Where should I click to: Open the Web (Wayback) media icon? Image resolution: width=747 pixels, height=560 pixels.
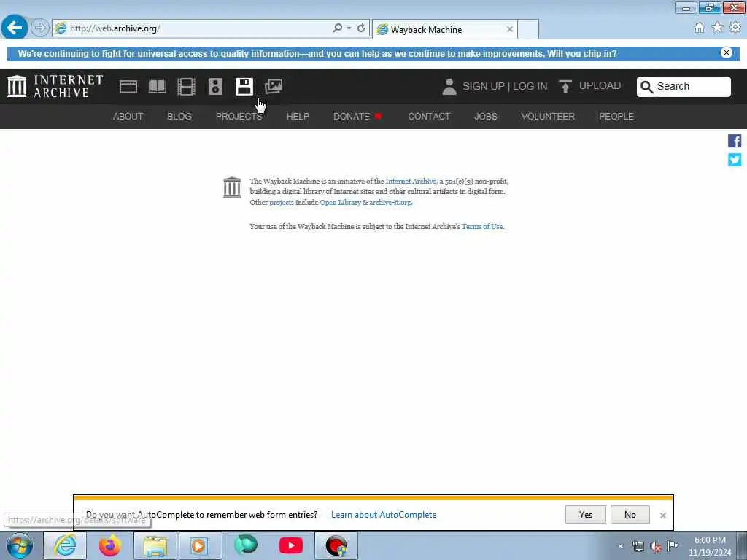click(128, 87)
